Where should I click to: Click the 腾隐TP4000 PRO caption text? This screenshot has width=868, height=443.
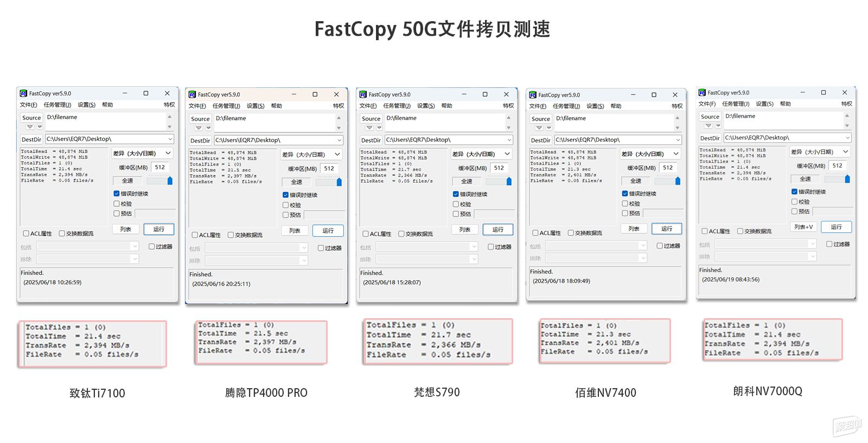point(266,393)
